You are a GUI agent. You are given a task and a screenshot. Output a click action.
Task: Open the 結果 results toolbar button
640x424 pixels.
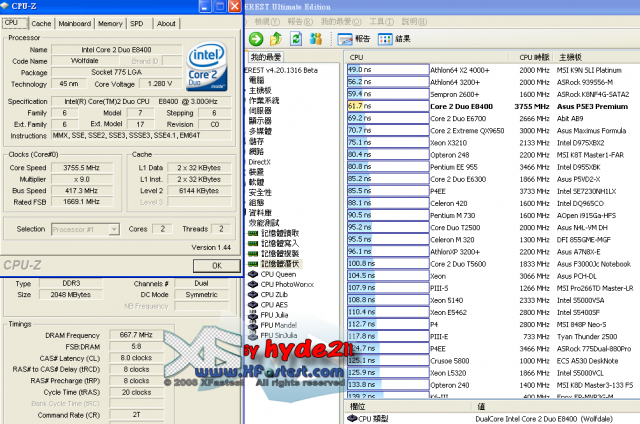click(394, 39)
